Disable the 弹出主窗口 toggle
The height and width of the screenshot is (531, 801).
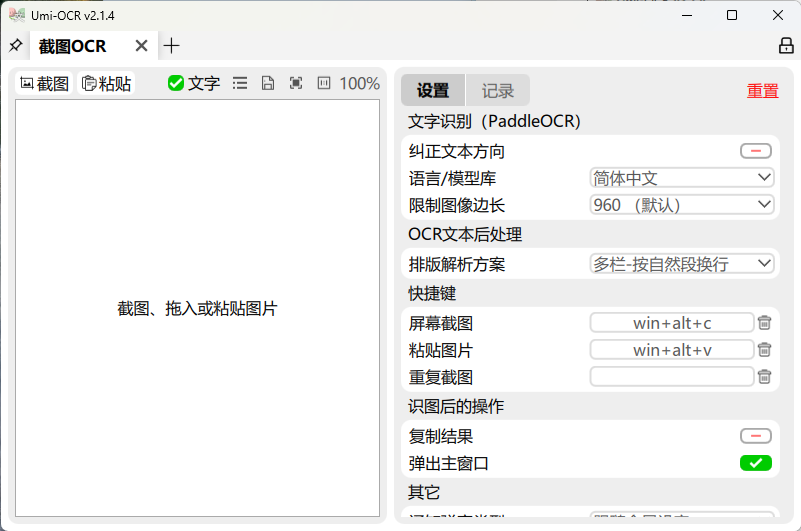point(755,463)
